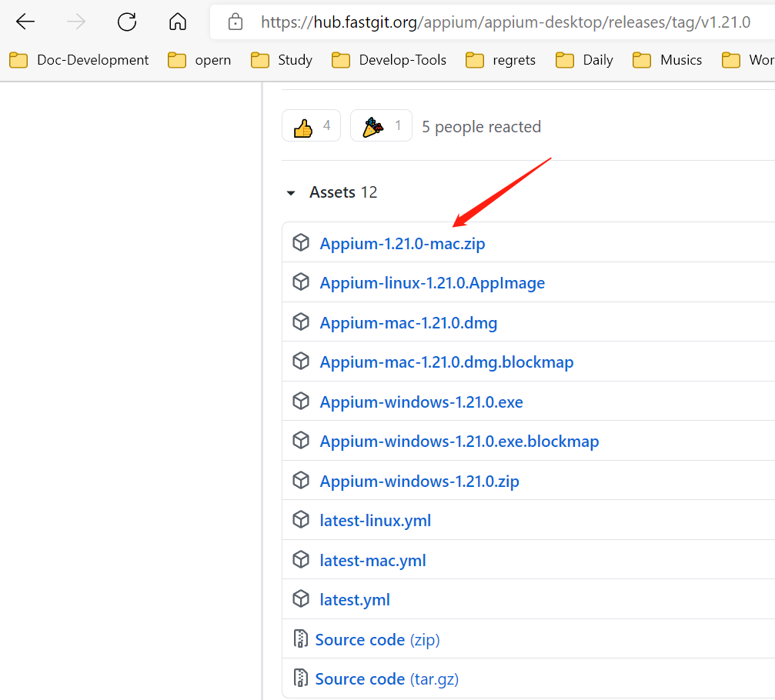Viewport: 775px width, 700px height.
Task: Click package icon beside Appium-windows-1.21.0.exe.blockmap
Action: coord(300,440)
